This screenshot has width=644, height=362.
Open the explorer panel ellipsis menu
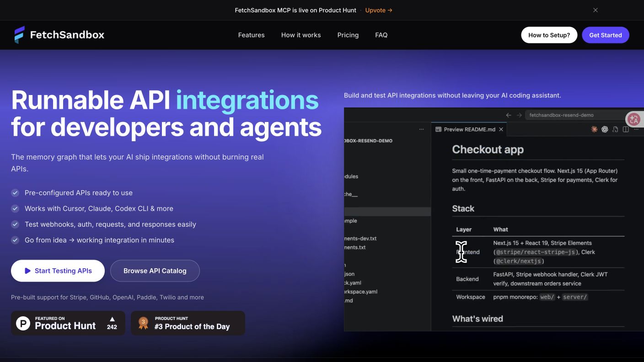click(421, 129)
